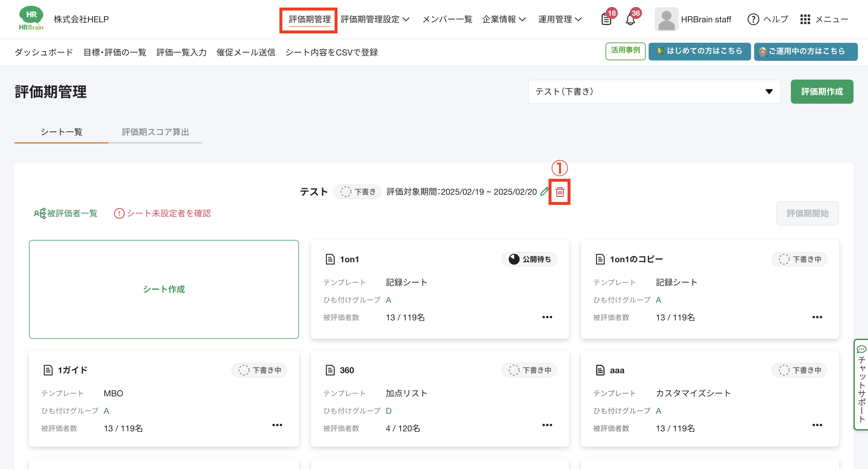Click はじめての方はこちら button
The width and height of the screenshot is (868, 469).
pos(700,51)
